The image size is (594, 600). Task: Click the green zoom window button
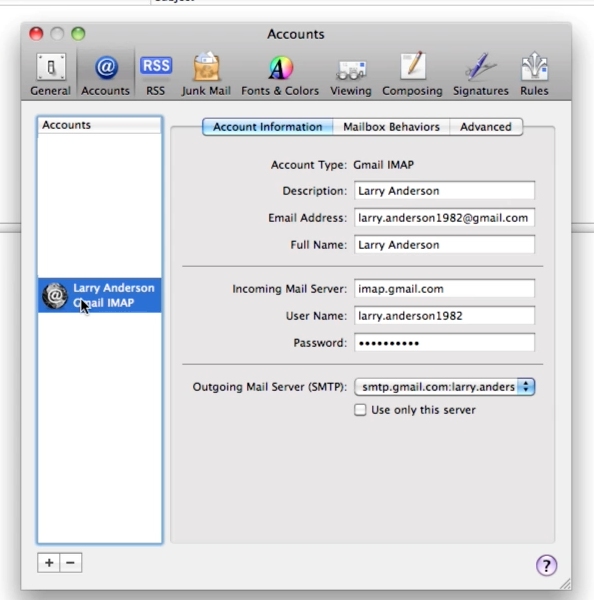tap(78, 34)
